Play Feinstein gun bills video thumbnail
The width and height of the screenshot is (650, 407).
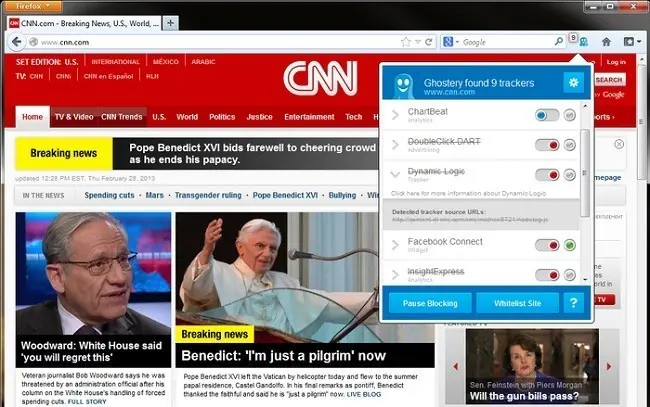point(532,366)
